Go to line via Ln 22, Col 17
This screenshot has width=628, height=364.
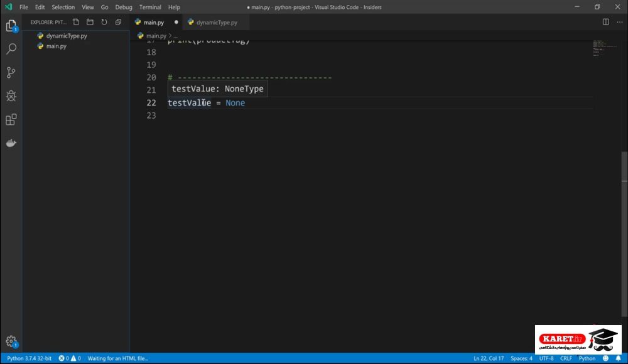click(489, 358)
